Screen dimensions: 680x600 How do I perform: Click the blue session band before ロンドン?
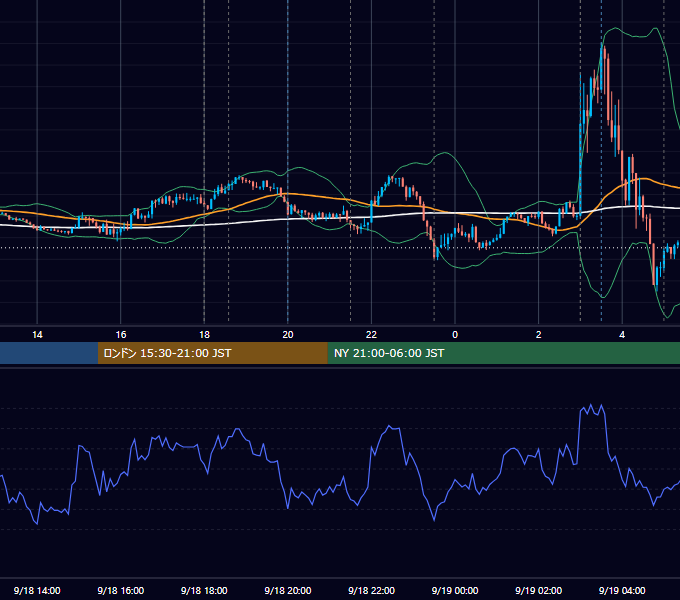tap(49, 353)
